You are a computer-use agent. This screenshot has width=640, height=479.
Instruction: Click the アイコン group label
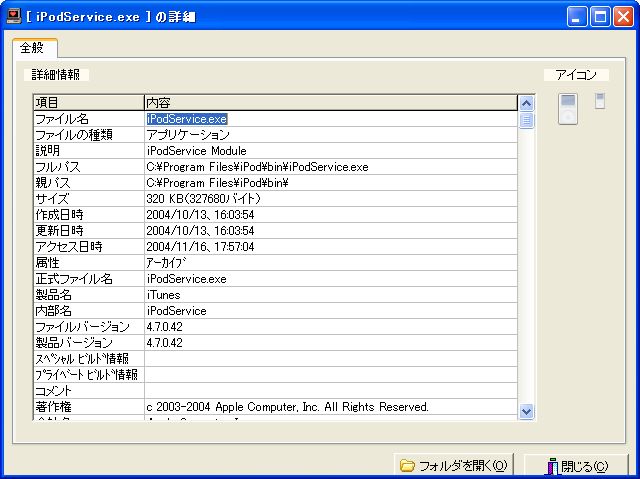tap(576, 75)
